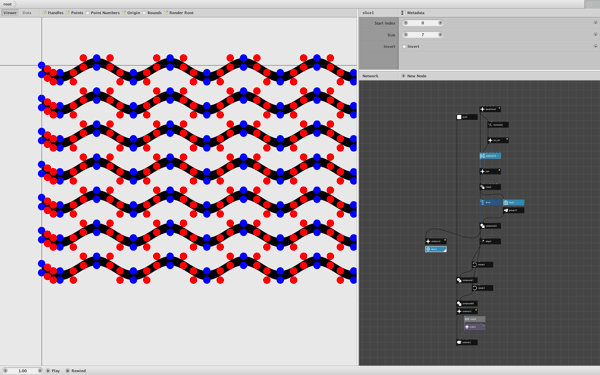The height and width of the screenshot is (375, 600).
Task: Click the slice1 node name in the parameter header
Action: pyautogui.click(x=368, y=13)
